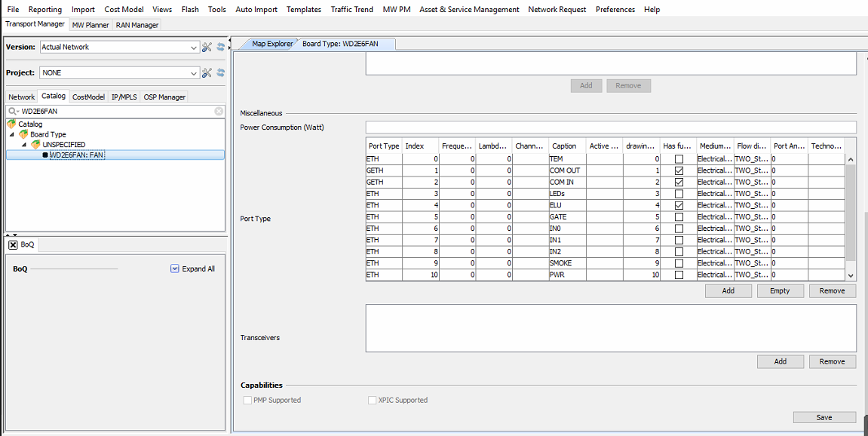Click the Power Consumption (Watt) field
Image resolution: width=868 pixels, height=436 pixels.
coord(610,127)
